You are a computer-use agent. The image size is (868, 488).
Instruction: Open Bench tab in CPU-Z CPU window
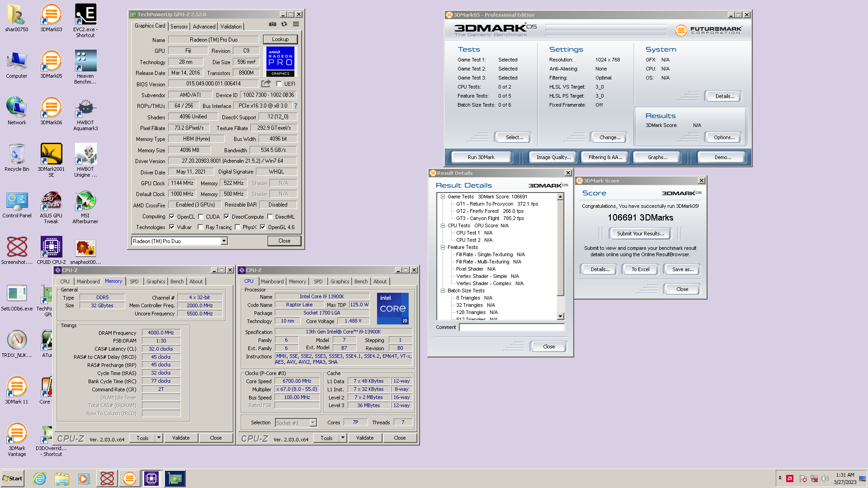tap(361, 282)
